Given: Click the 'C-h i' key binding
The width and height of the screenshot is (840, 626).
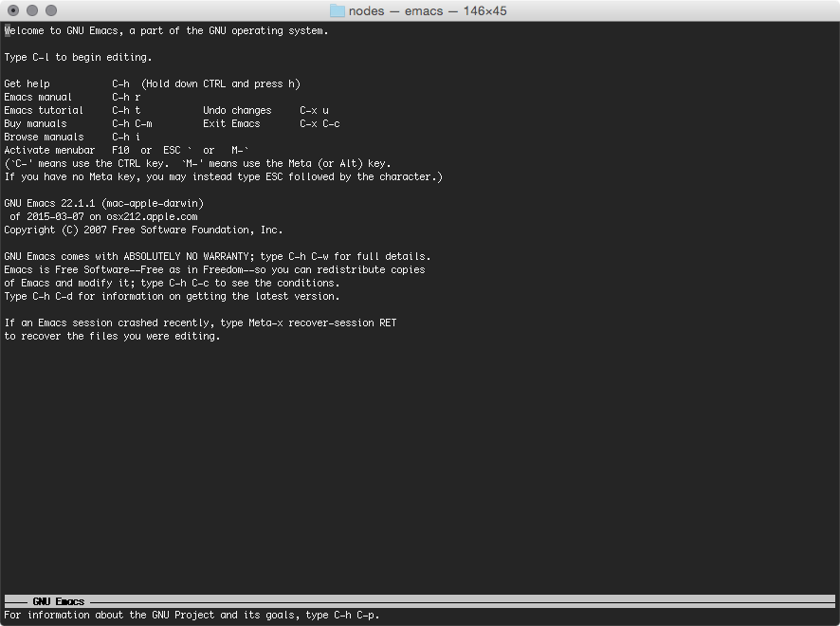Looking at the screenshot, I should click(x=126, y=138).
